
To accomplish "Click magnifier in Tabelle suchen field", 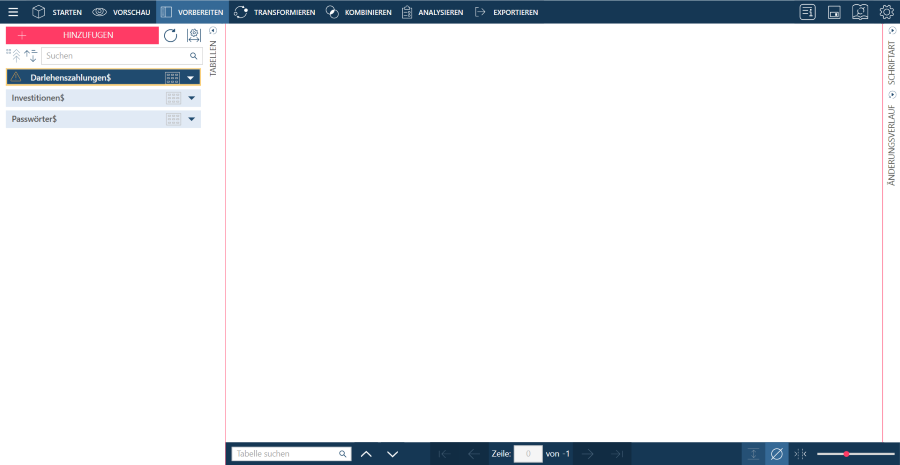I will tap(343, 454).
